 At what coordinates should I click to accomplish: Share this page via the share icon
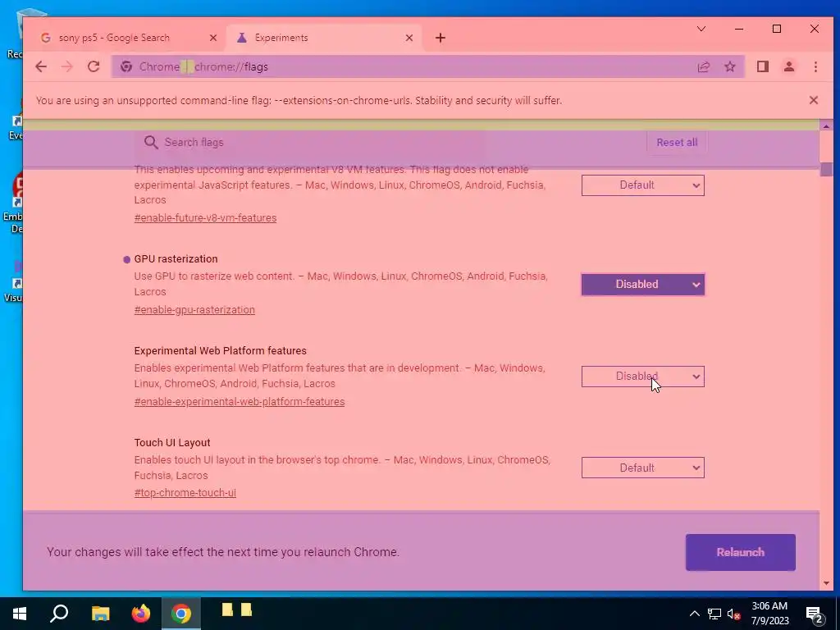pyautogui.click(x=703, y=66)
